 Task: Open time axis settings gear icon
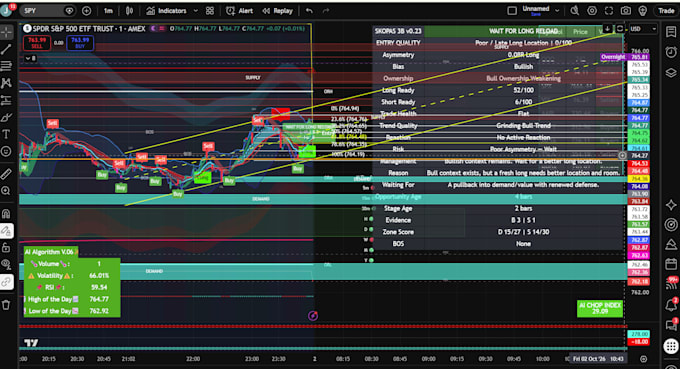644,359
